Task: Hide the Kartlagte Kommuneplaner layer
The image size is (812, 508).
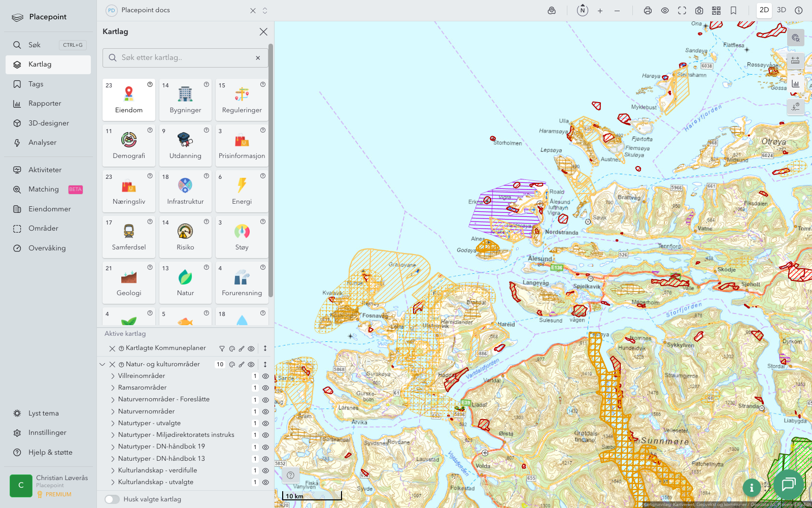Action: click(x=251, y=349)
